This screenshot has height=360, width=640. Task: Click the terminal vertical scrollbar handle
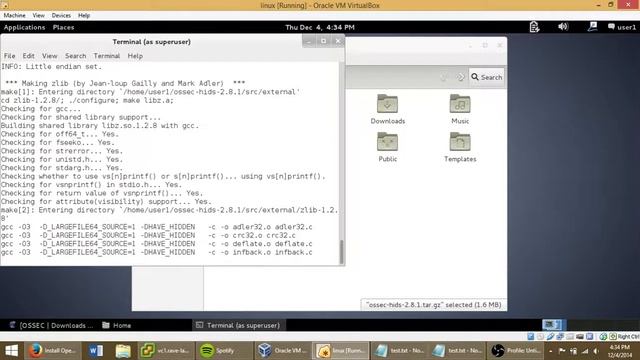click(x=342, y=252)
